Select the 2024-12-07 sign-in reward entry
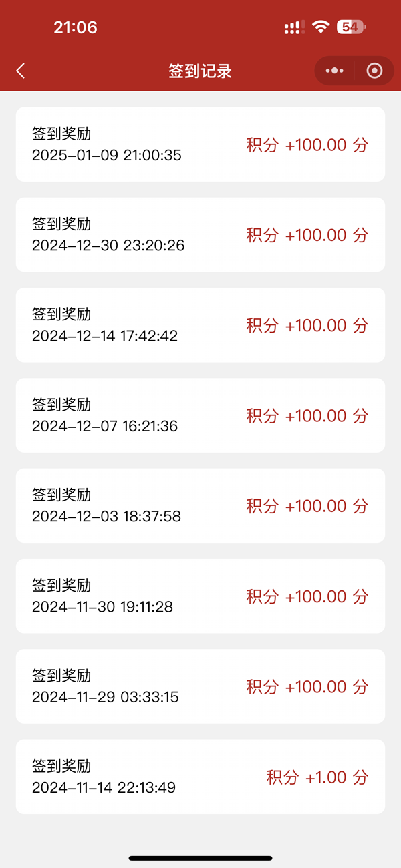 200,415
